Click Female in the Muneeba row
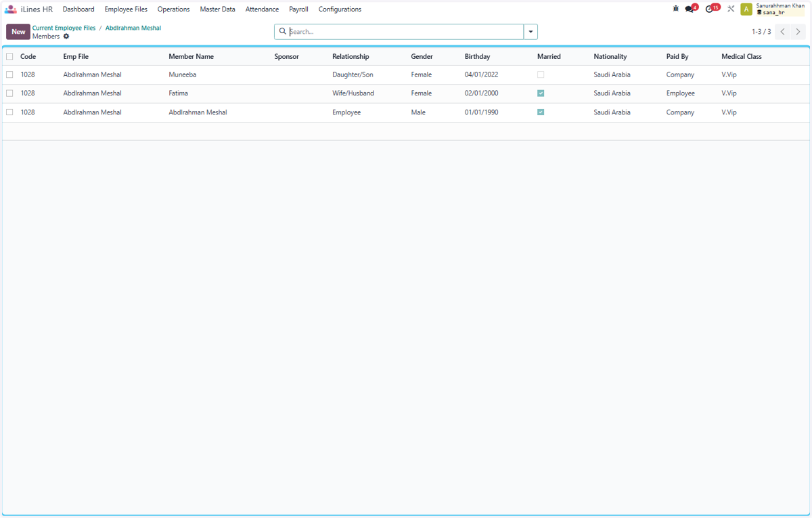The height and width of the screenshot is (518, 812). 421,74
